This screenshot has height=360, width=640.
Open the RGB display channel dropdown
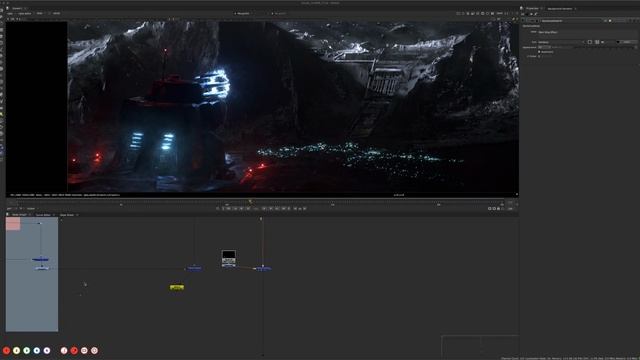point(40,13)
